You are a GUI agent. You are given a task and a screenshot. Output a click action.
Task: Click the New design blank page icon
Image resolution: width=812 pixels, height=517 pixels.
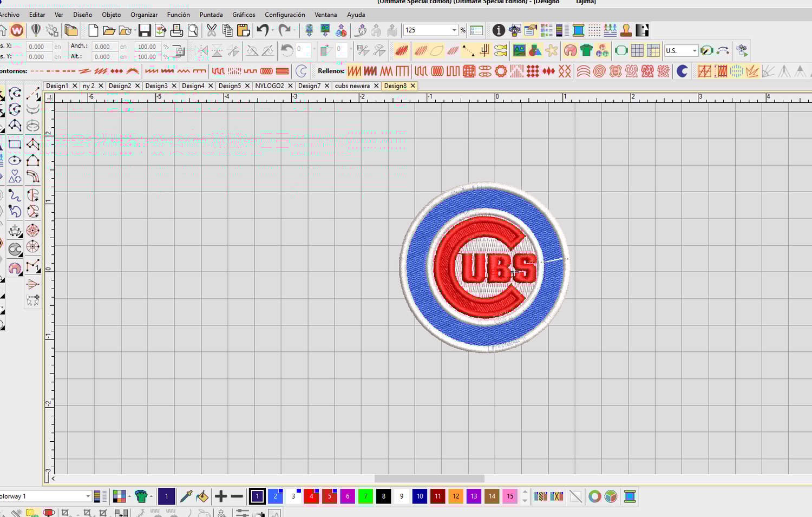coord(93,30)
